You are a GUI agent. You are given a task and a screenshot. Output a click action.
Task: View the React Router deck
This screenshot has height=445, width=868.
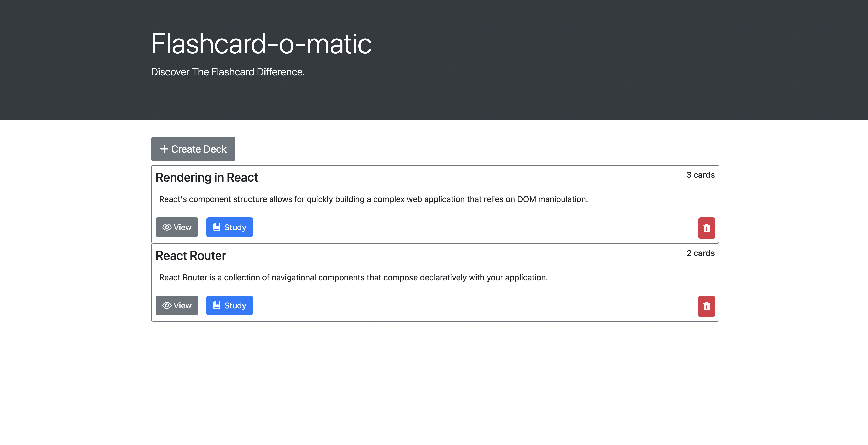coord(177,305)
